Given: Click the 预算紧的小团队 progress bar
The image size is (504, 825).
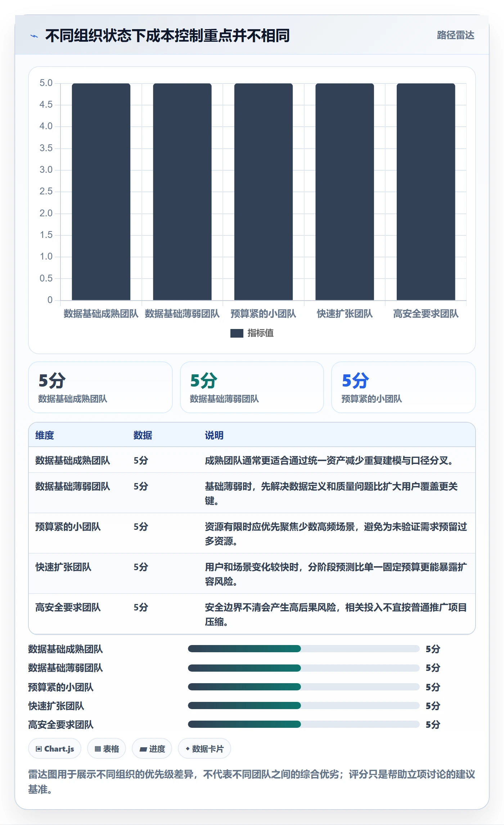Looking at the screenshot, I should [x=303, y=687].
